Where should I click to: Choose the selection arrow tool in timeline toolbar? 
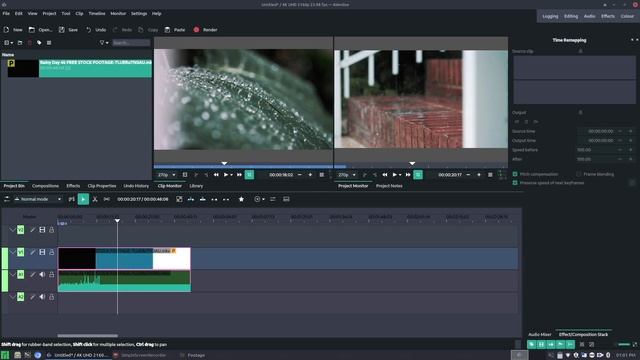(83, 199)
